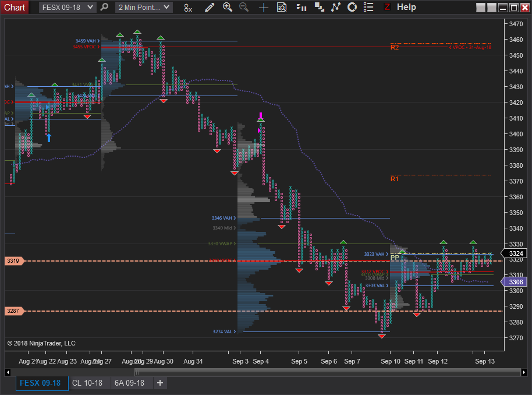Click the second gray window link button
532x395 pixels.
coord(492,8)
